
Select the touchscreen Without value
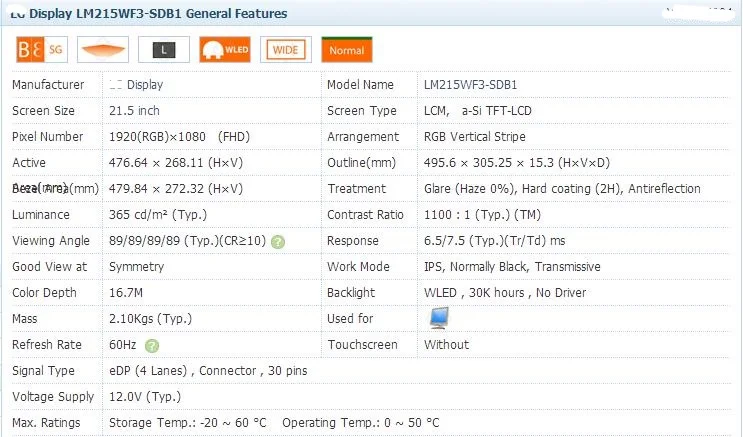(446, 345)
